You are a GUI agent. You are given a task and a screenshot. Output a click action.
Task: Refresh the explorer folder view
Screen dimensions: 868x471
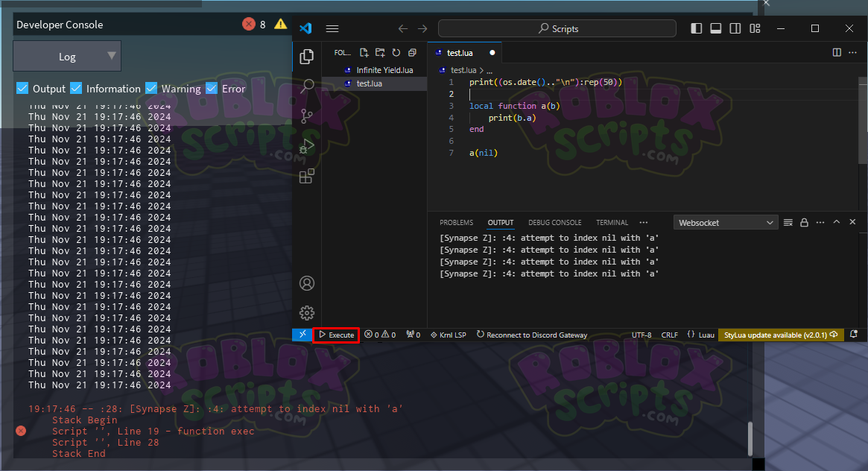coord(396,53)
